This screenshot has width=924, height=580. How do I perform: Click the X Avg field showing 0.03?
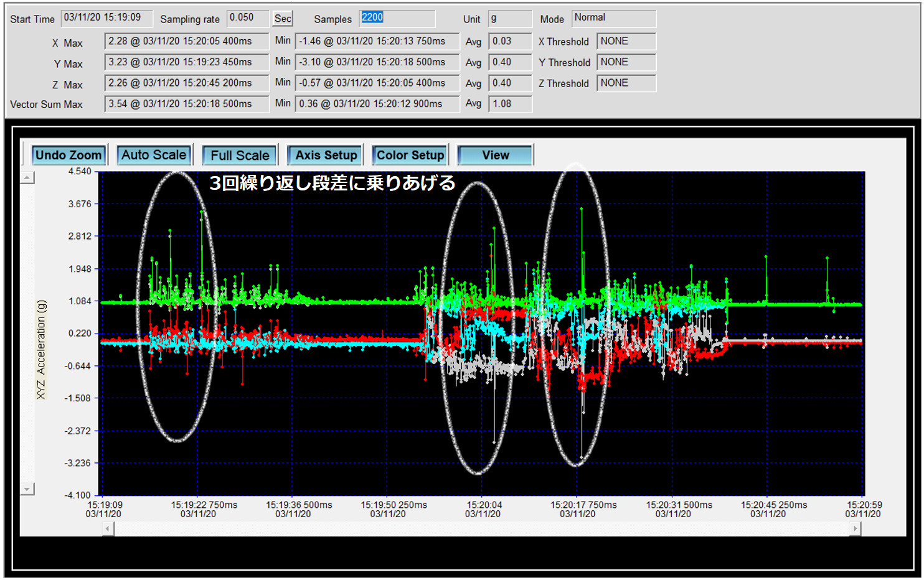[510, 42]
